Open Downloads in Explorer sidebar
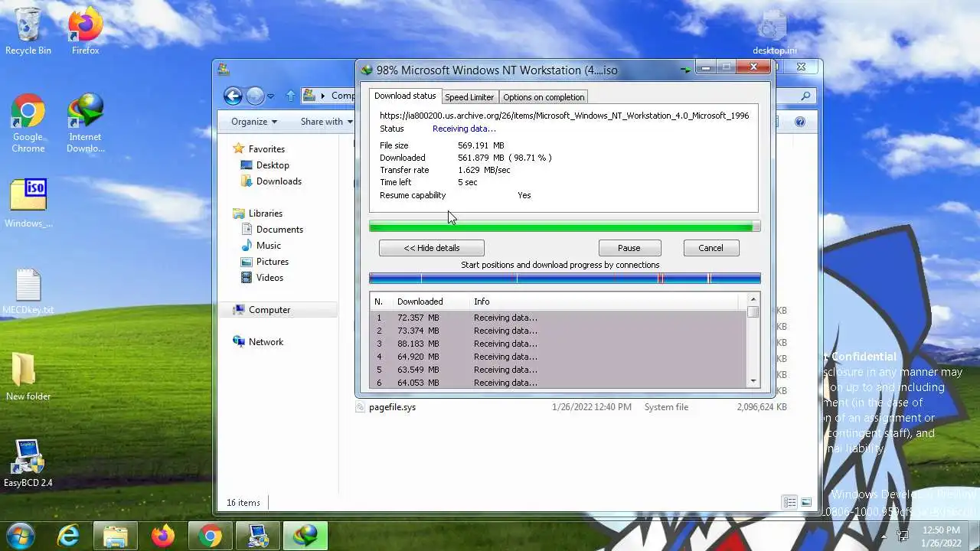The width and height of the screenshot is (980, 551). 271,181
